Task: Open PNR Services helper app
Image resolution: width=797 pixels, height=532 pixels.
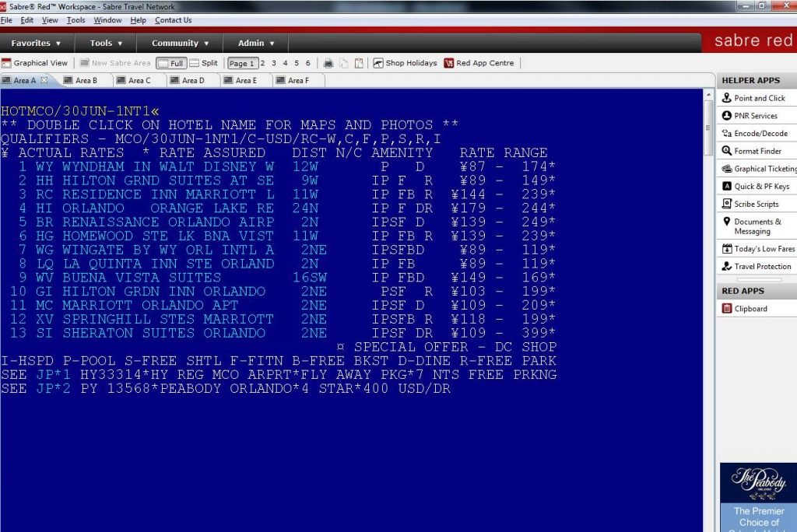Action: (x=750, y=116)
